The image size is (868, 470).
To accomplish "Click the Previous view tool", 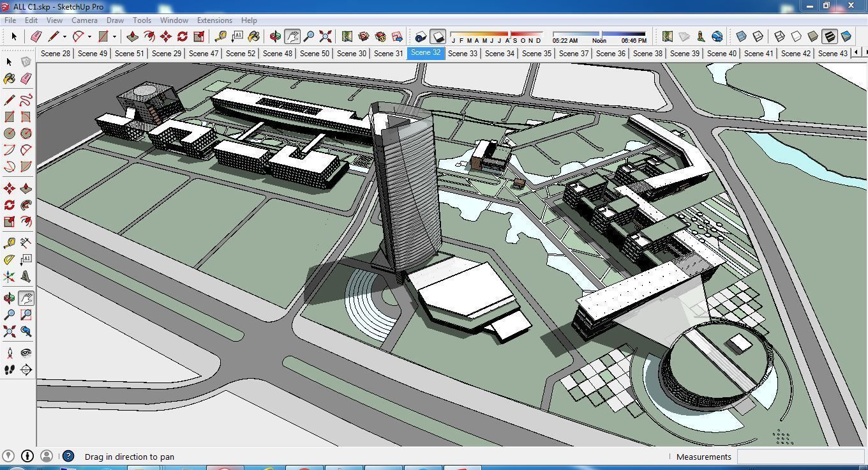I will 26,331.
